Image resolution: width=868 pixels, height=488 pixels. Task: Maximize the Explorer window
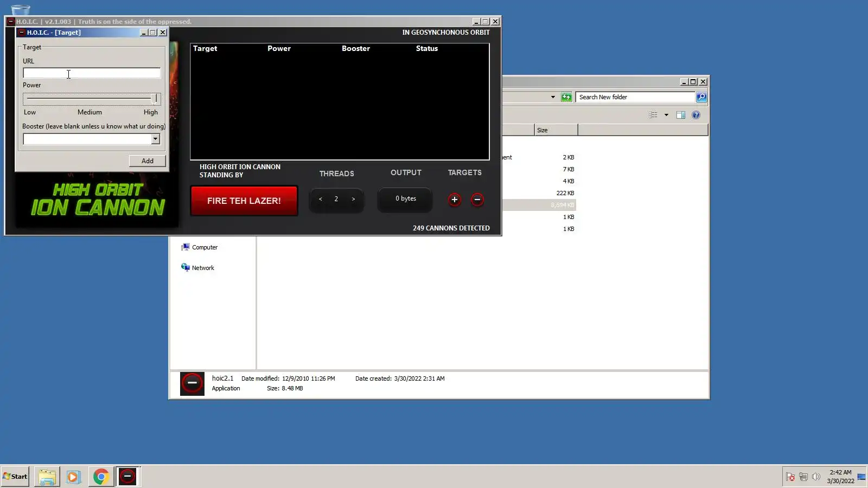tap(693, 82)
